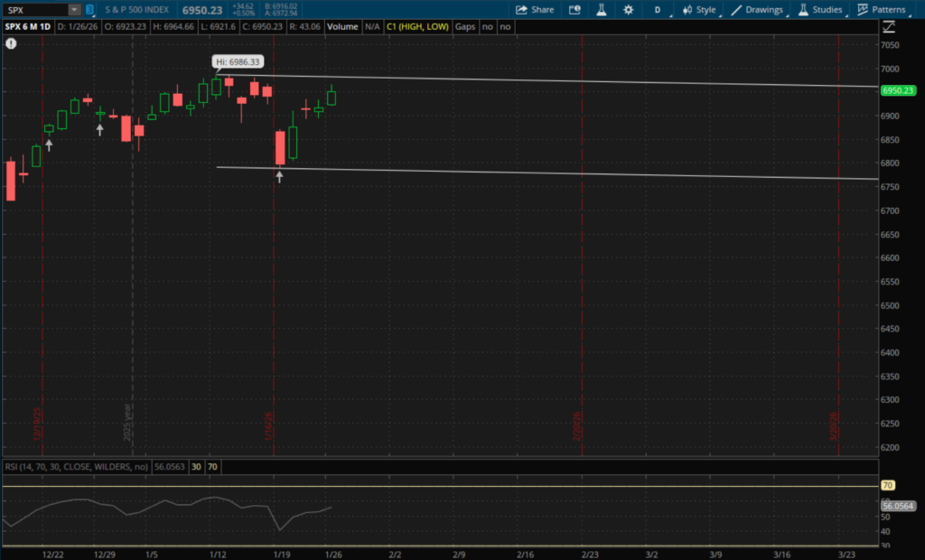The height and width of the screenshot is (560, 925).
Task: Open the flask icon for study editing
Action: 600,10
